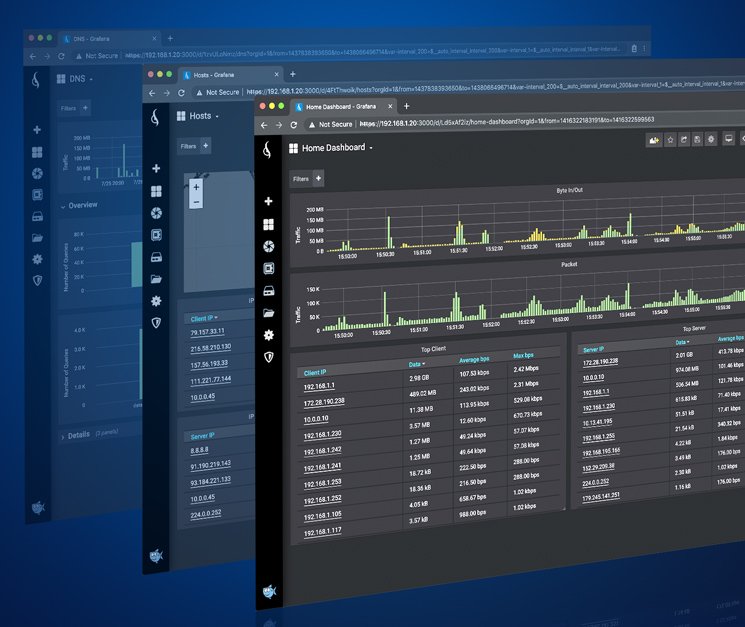Open Configuration gear in Home Dashboard sidebar

tap(268, 335)
